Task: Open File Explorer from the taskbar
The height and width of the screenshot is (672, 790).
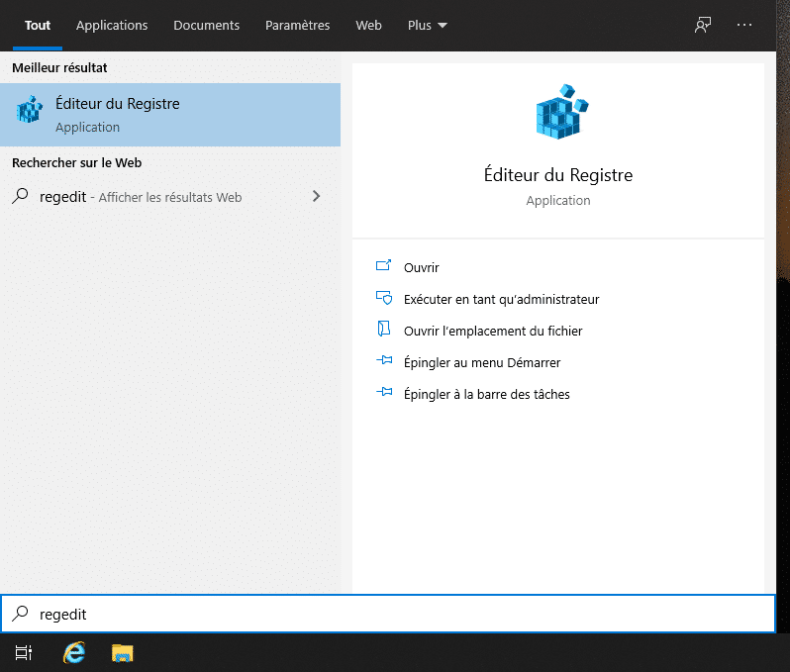Action: coord(122,652)
